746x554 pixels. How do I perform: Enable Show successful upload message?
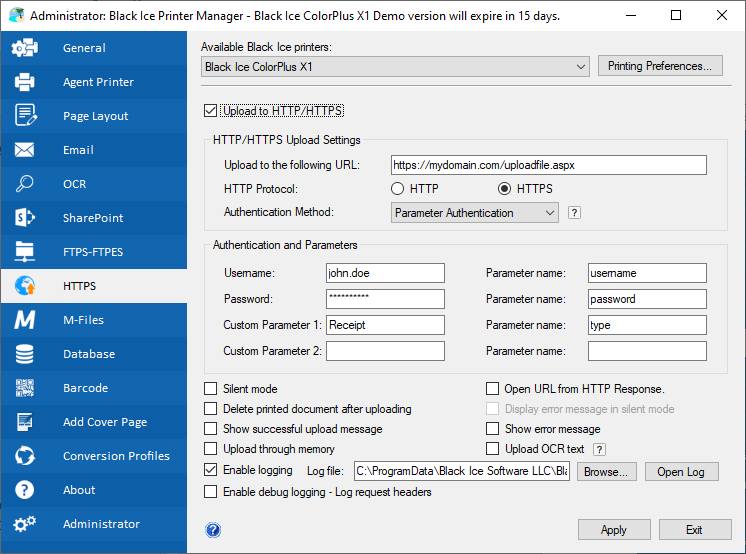(210, 428)
